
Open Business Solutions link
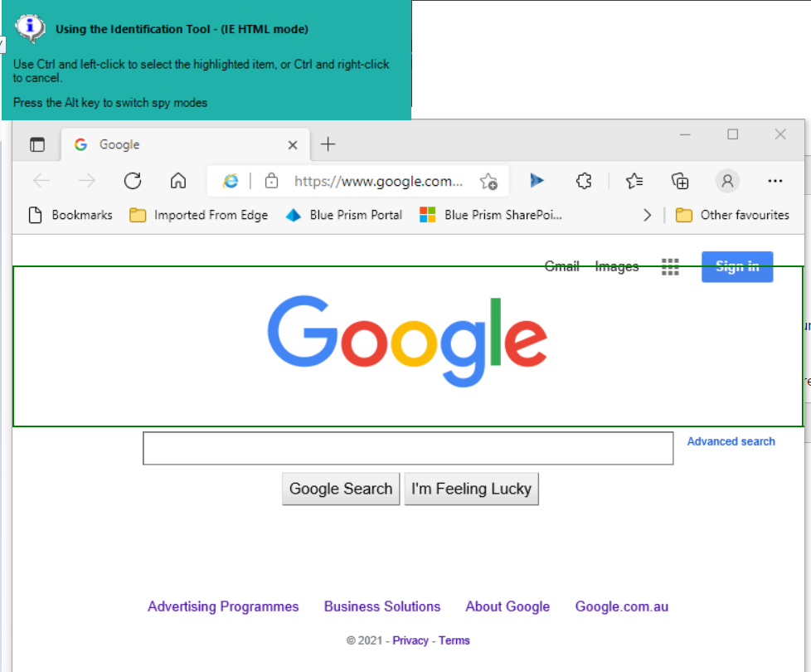[x=382, y=606]
